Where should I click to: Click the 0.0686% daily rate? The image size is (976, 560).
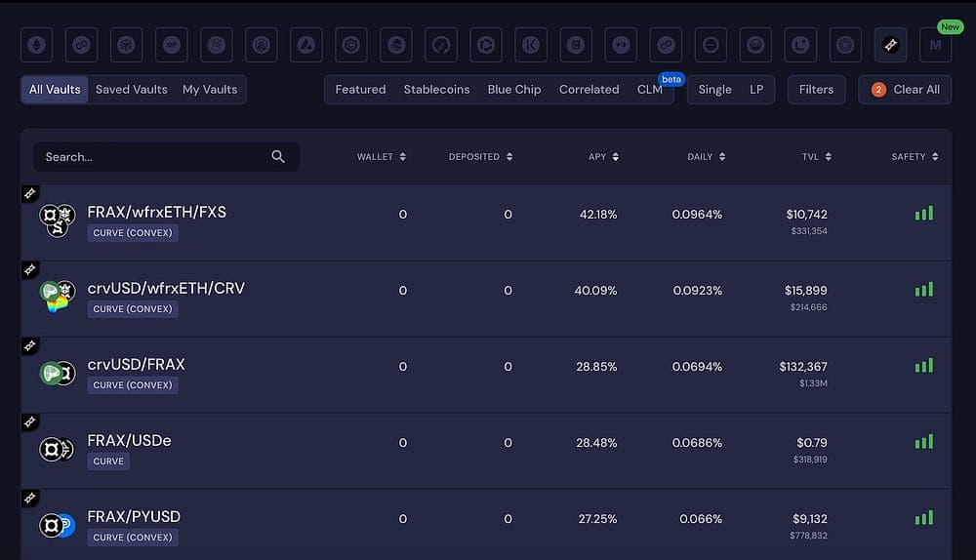(x=697, y=443)
